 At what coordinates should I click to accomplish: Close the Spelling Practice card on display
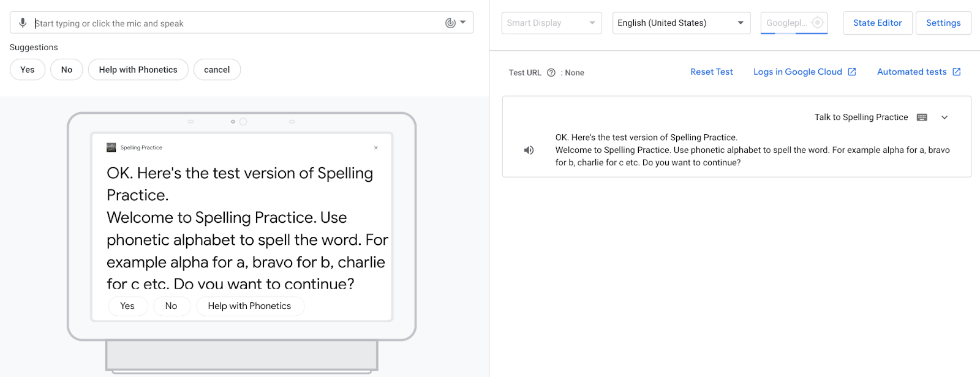pyautogui.click(x=376, y=147)
